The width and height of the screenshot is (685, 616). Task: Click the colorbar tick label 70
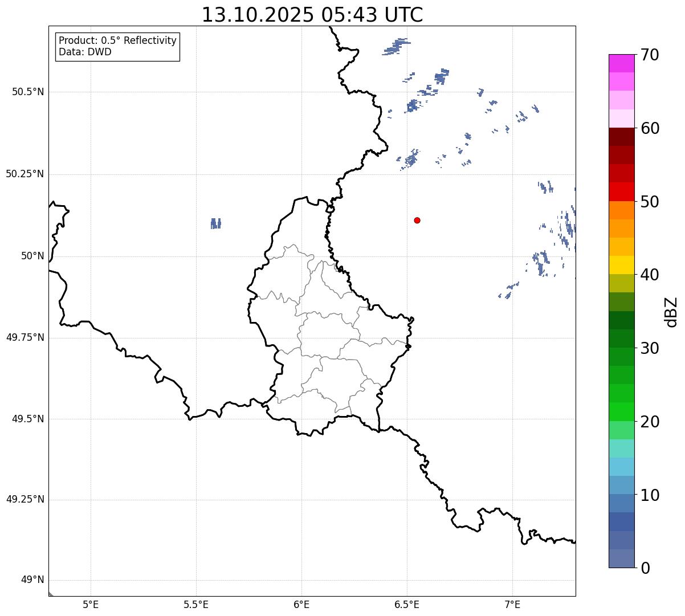click(650, 55)
